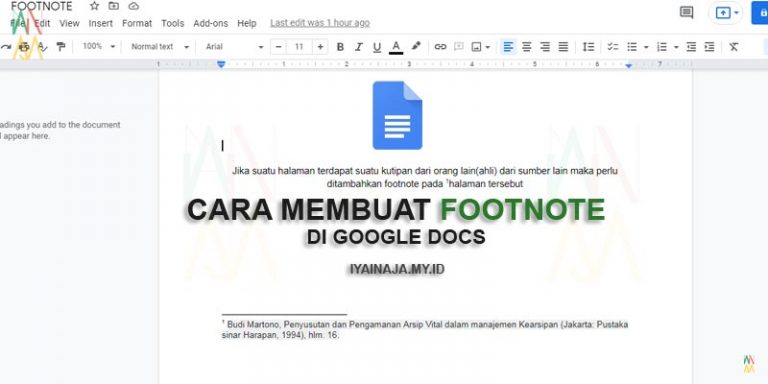Open the File menu
This screenshot has width=768, height=384.
tap(18, 23)
